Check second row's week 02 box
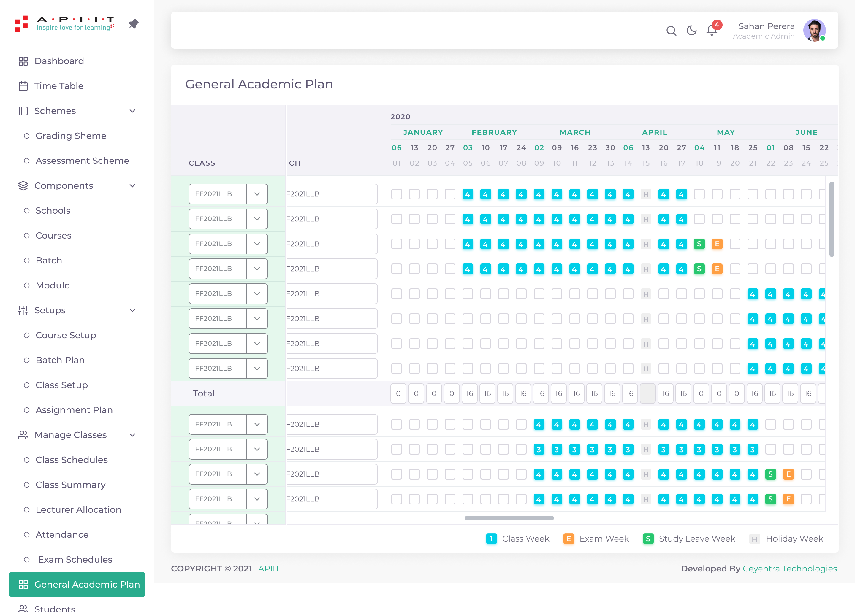Image resolution: width=855 pixels, height=616 pixels. (x=414, y=219)
